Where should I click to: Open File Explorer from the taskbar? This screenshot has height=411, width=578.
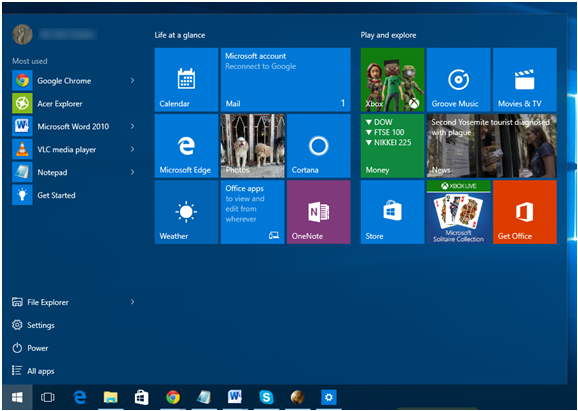111,397
